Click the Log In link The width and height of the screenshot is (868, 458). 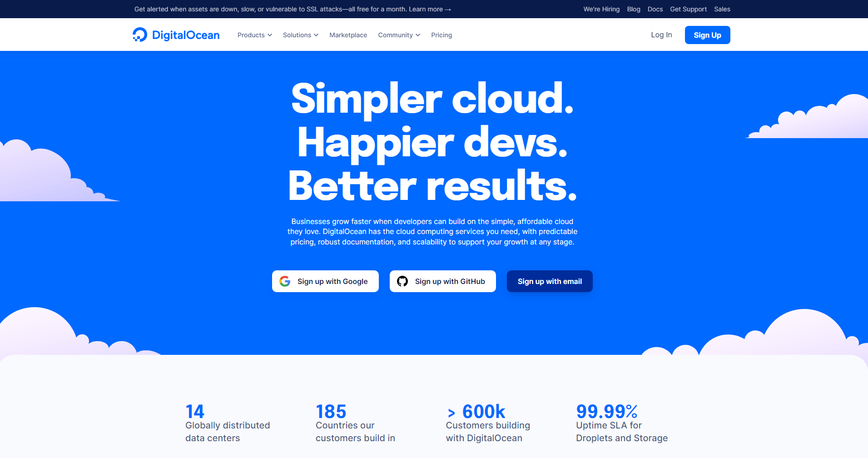click(661, 35)
